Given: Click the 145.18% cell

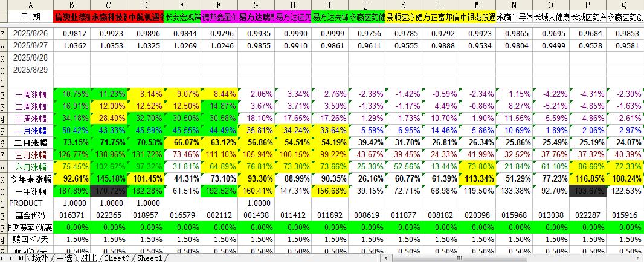Looking at the screenshot, I should pyautogui.click(x=108, y=179).
